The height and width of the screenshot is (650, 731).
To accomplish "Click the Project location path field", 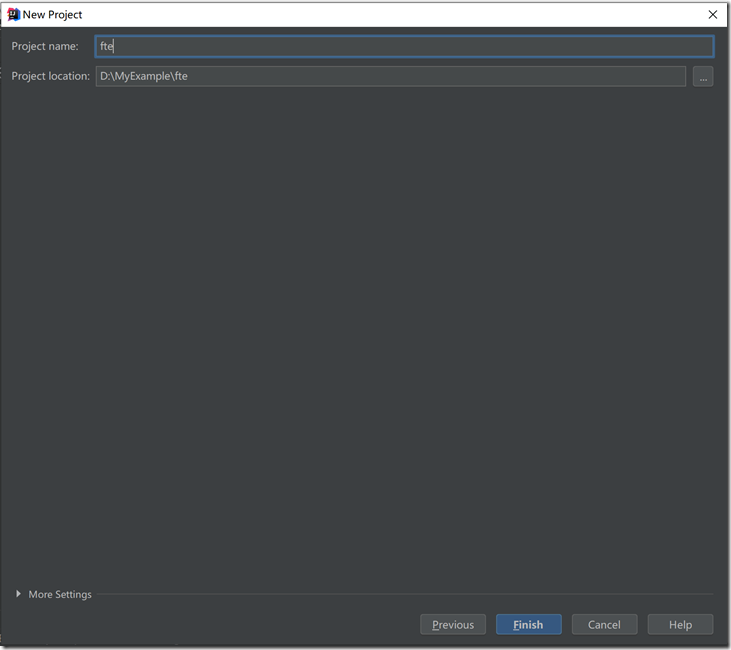I will (391, 76).
